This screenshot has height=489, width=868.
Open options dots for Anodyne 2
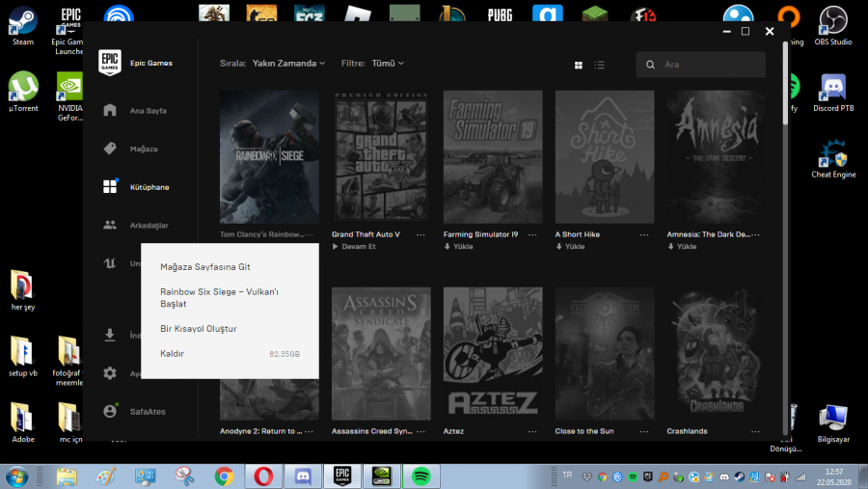tap(309, 431)
